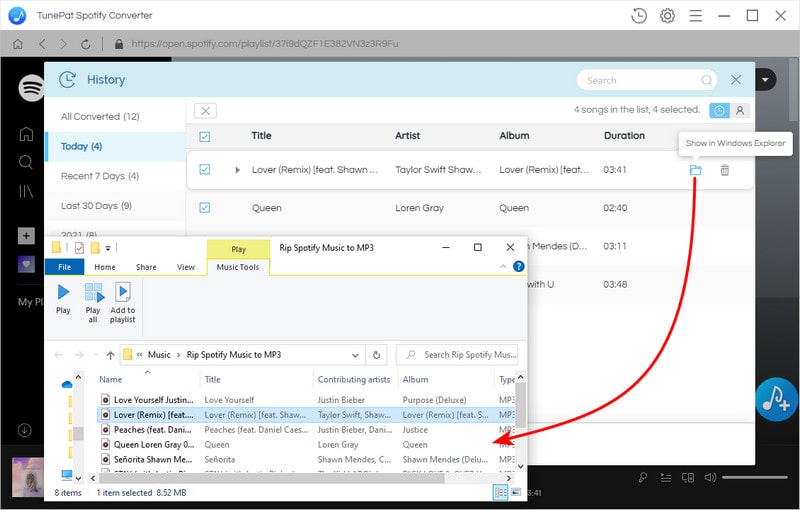
Task: Toggle the select-all checkbox in History header
Action: click(205, 136)
